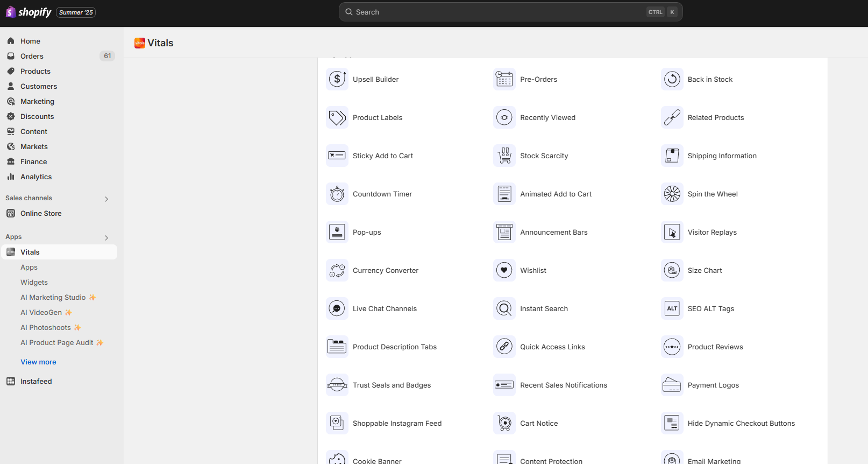Click the Email Marketing app label
Image resolution: width=868 pixels, height=464 pixels.
pyautogui.click(x=714, y=461)
